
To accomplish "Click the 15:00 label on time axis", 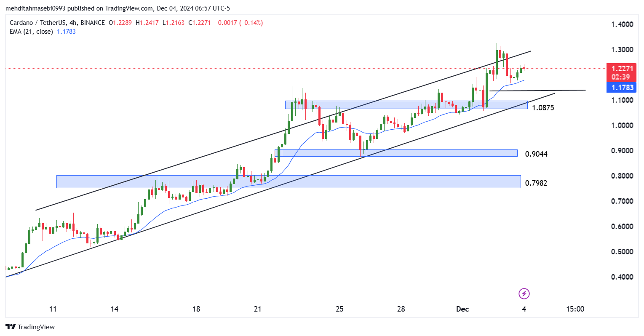I will pyautogui.click(x=575, y=309).
